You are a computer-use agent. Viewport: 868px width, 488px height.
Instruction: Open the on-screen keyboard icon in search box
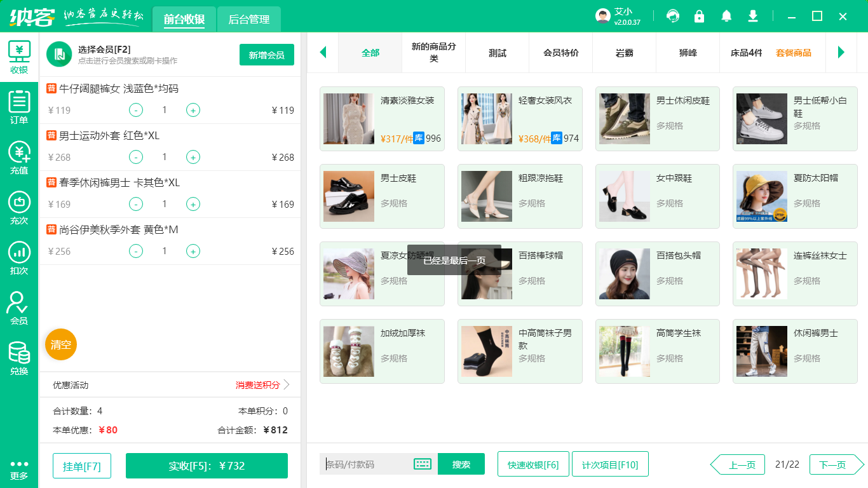(x=423, y=464)
